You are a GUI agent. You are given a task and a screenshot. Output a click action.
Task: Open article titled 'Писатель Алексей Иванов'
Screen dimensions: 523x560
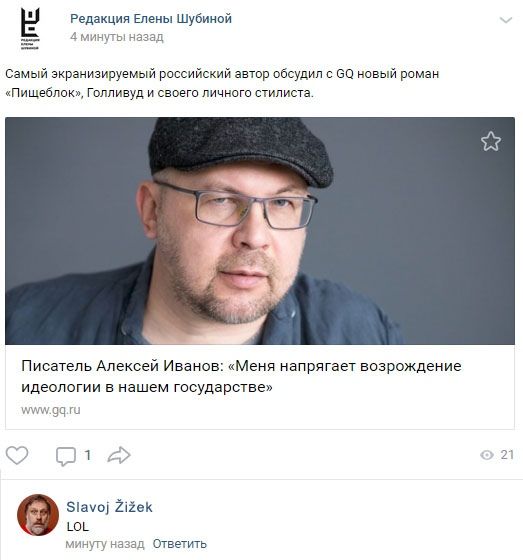[x=241, y=376]
